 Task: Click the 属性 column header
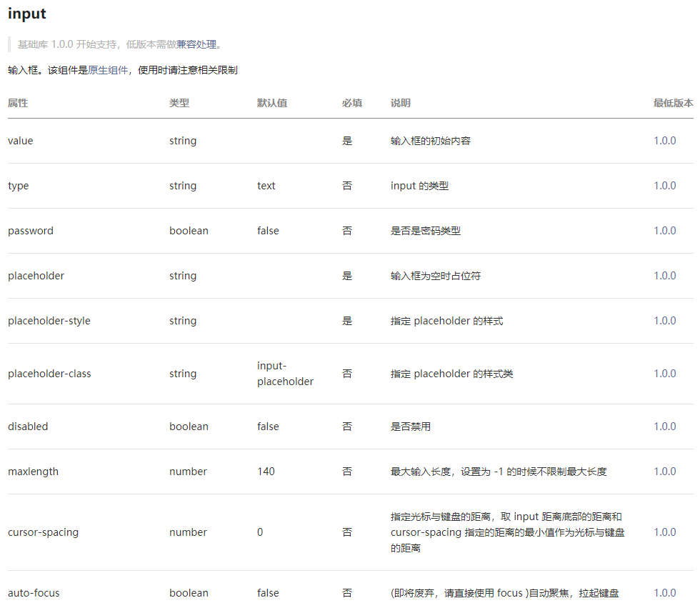pyautogui.click(x=17, y=103)
